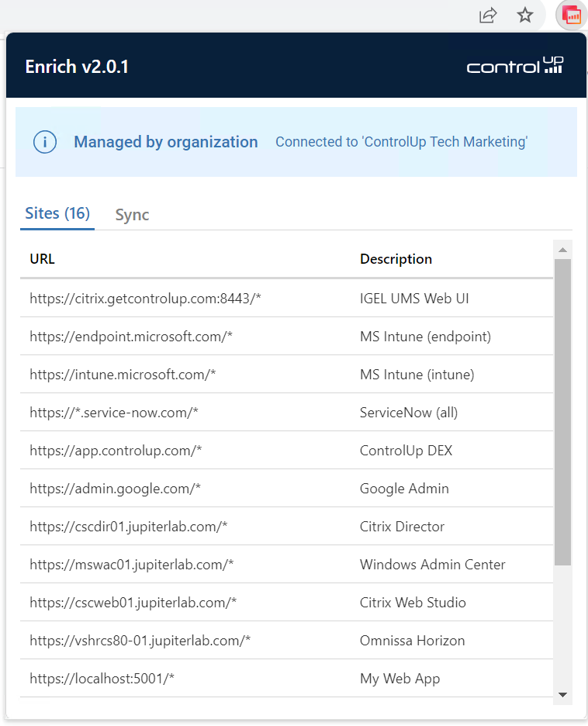
Task: Click the ServiceNow (all) description
Action: click(409, 413)
